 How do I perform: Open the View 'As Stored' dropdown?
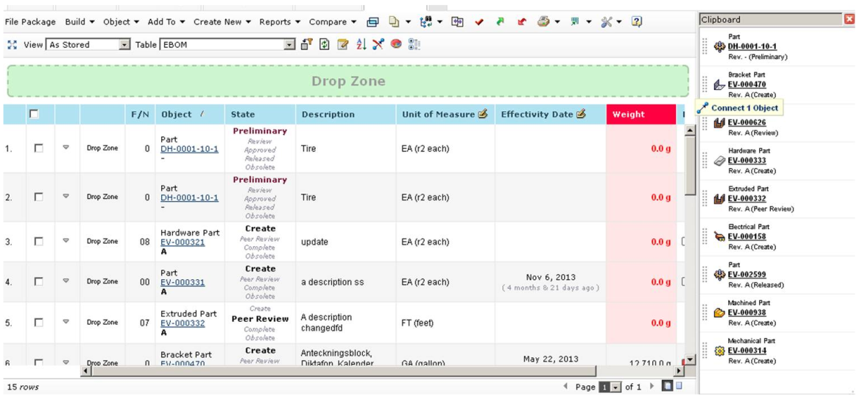point(124,45)
